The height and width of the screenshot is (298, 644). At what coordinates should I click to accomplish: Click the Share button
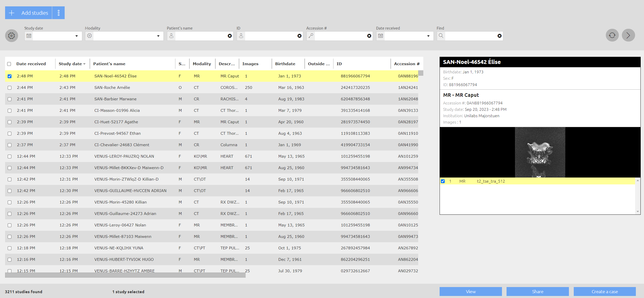coord(538,292)
